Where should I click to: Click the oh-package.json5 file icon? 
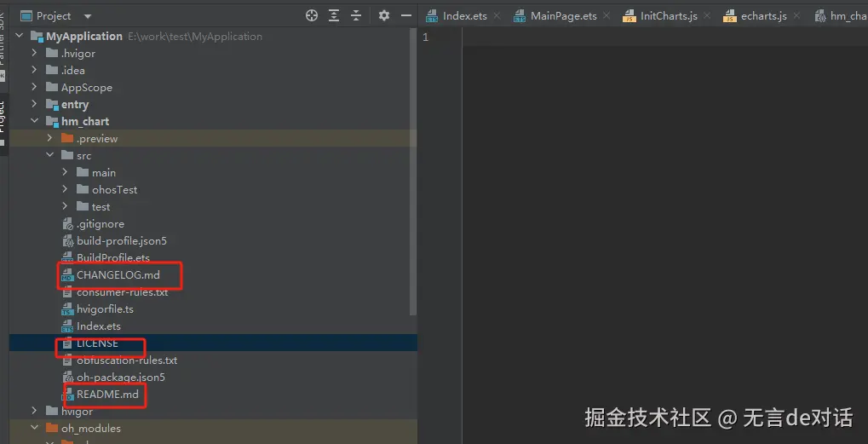point(67,378)
